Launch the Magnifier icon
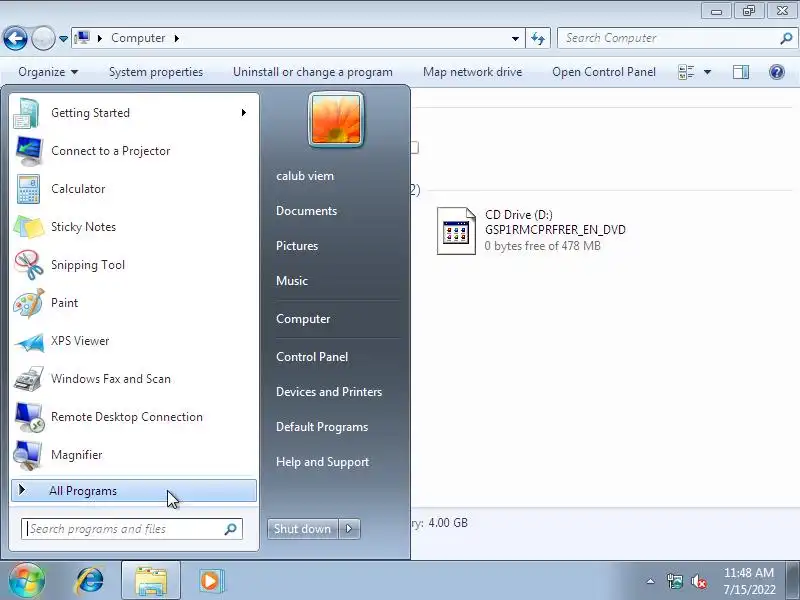This screenshot has height=600, width=800. coord(28,455)
